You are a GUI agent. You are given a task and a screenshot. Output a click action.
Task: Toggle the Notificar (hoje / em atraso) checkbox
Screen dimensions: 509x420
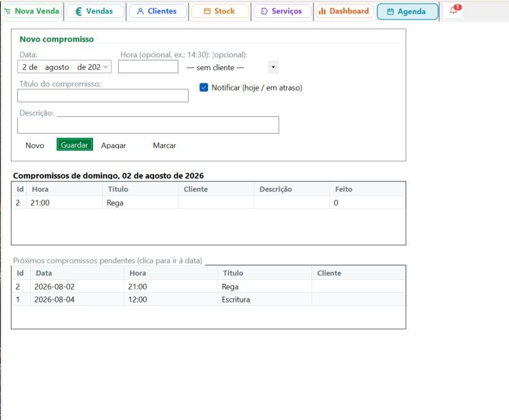click(x=203, y=87)
